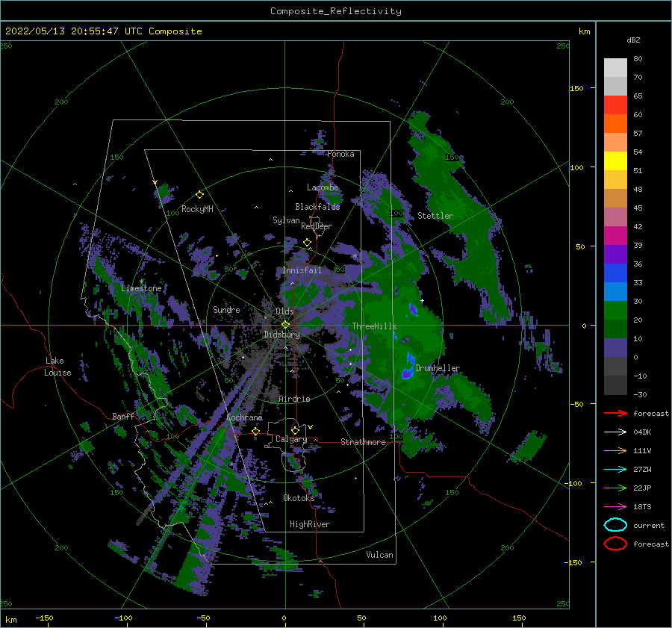Click the Lacombe label
This screenshot has width=672, height=628.
point(323,187)
